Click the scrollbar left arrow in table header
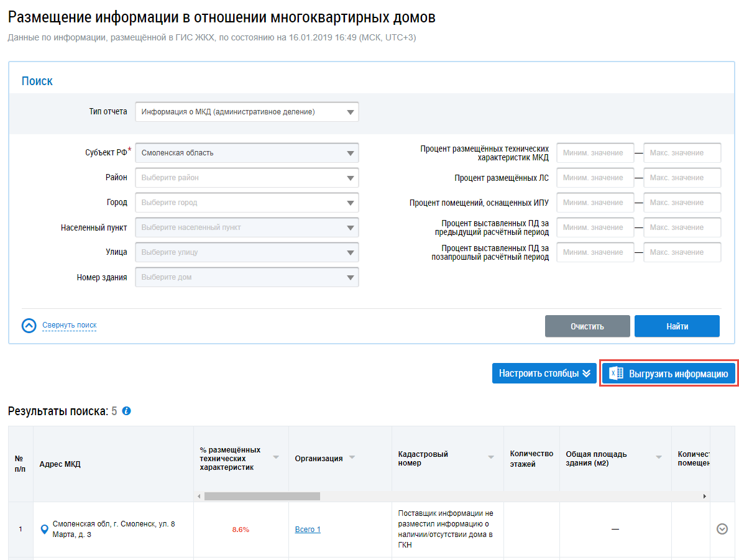Image resolution: width=739 pixels, height=560 pixels. click(x=199, y=497)
